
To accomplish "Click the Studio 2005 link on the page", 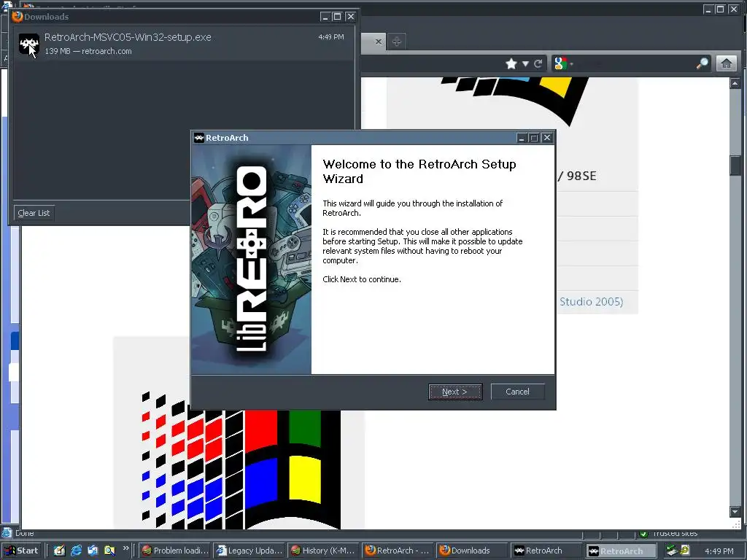I will [591, 301].
